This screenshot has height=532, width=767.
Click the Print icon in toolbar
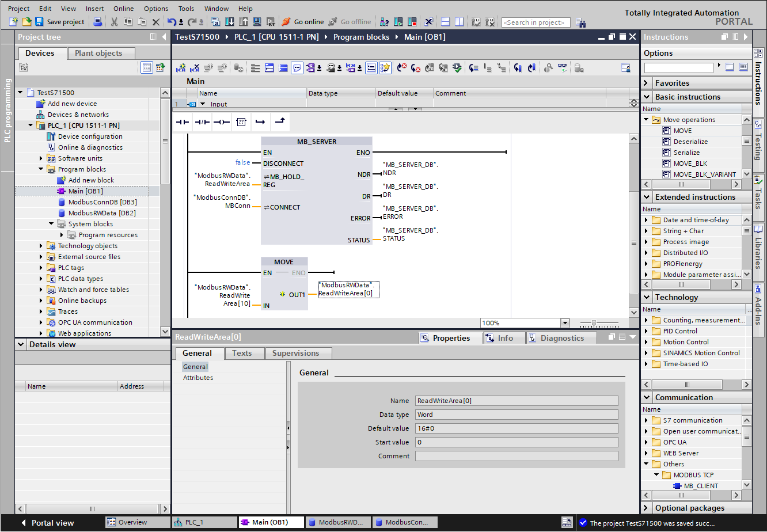(x=98, y=22)
